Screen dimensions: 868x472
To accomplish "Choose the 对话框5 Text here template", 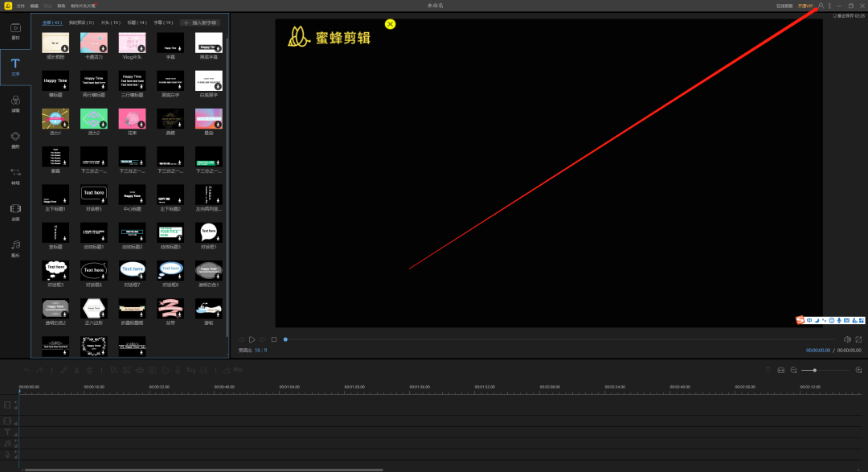I will click(93, 195).
